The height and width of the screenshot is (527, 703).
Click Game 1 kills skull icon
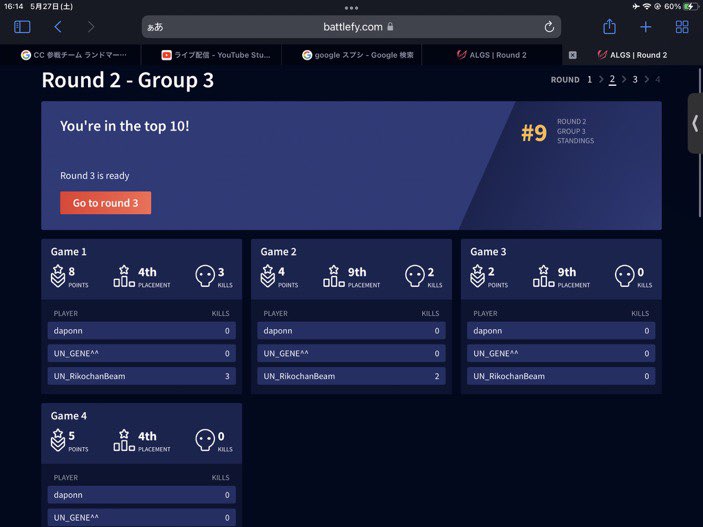coord(205,276)
